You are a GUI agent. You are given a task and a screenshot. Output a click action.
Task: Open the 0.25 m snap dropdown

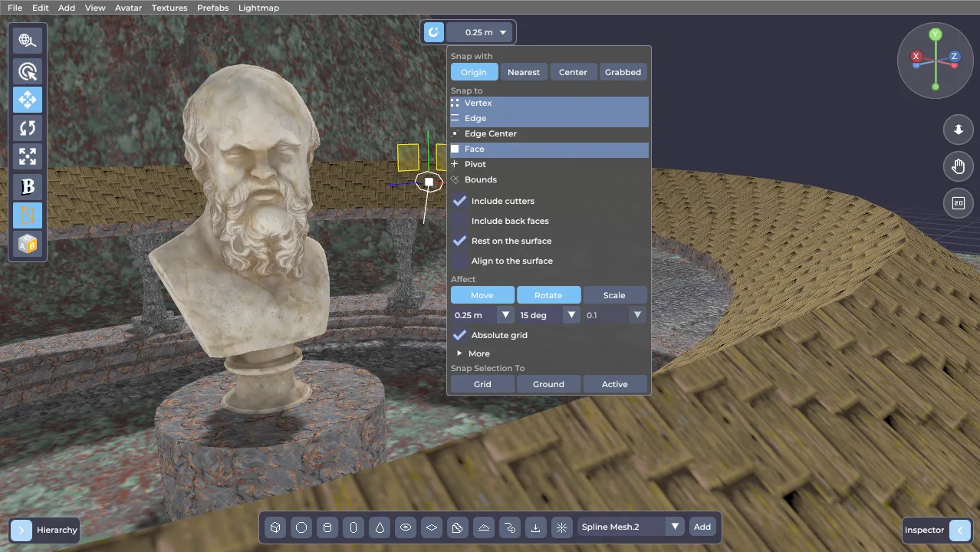pyautogui.click(x=479, y=32)
